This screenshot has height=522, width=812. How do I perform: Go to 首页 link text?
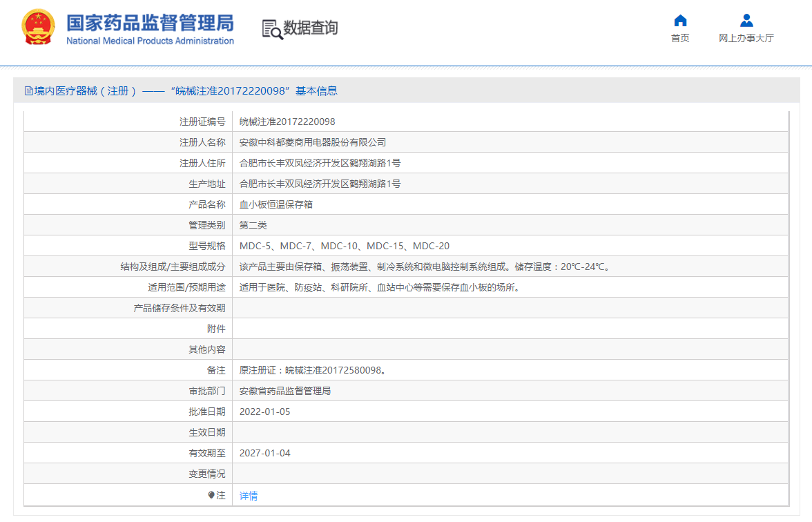680,38
